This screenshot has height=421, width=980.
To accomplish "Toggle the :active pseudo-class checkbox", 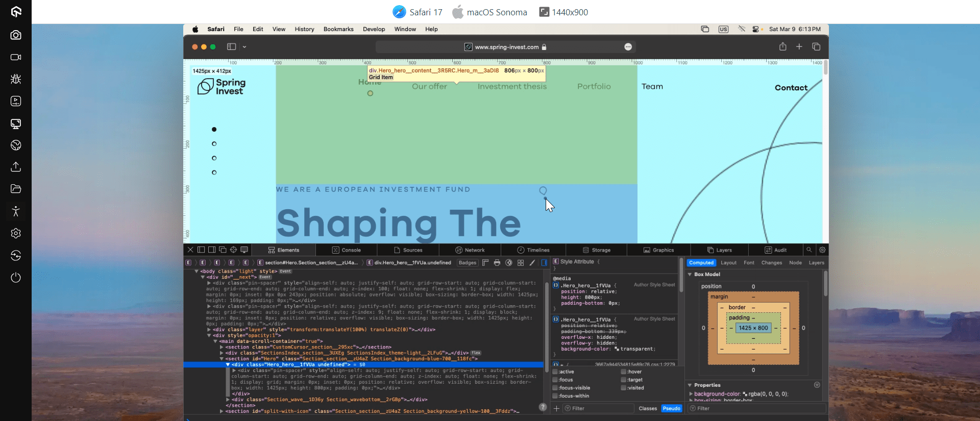I will 555,372.
